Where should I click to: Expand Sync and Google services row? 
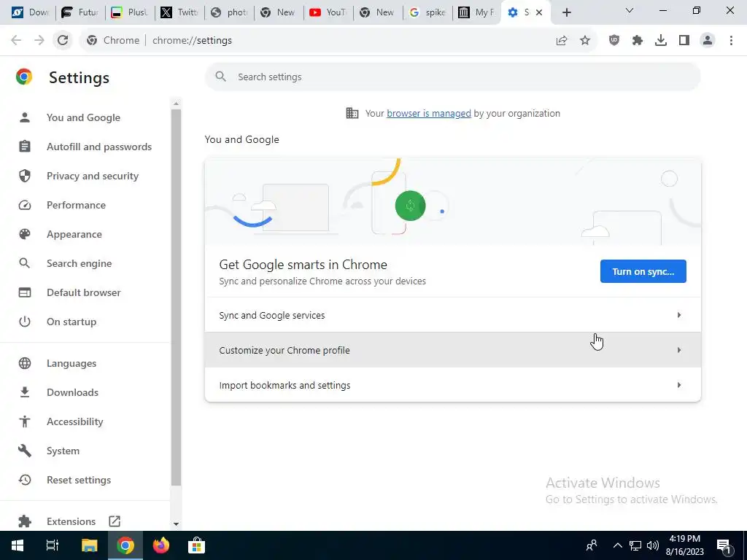coord(452,315)
